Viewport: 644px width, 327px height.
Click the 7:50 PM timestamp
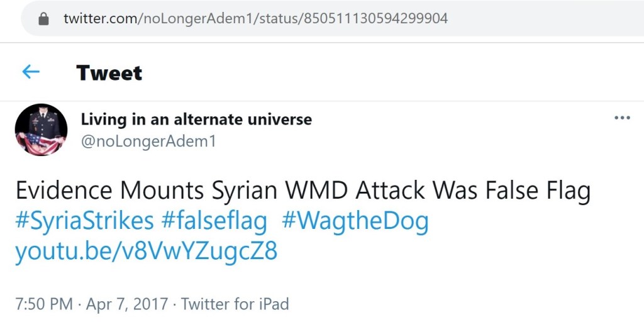[44, 304]
